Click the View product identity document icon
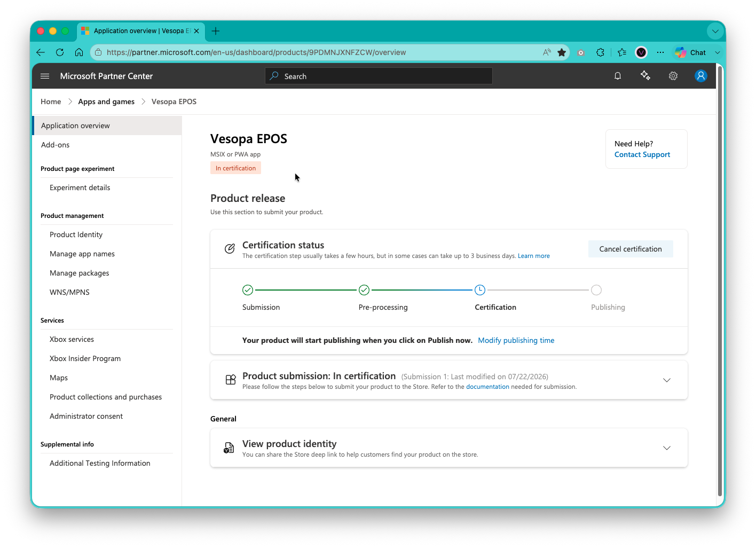 [x=229, y=448]
